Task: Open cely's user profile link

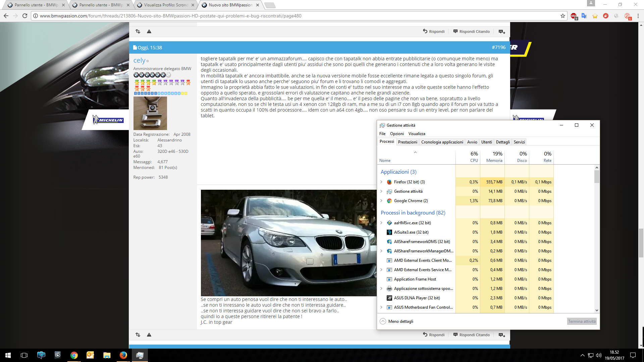Action: [139, 60]
